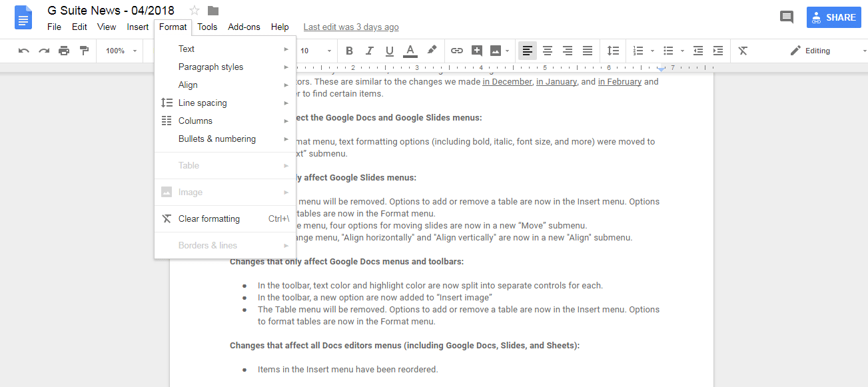
Task: Open the Tools menu
Action: pos(207,27)
